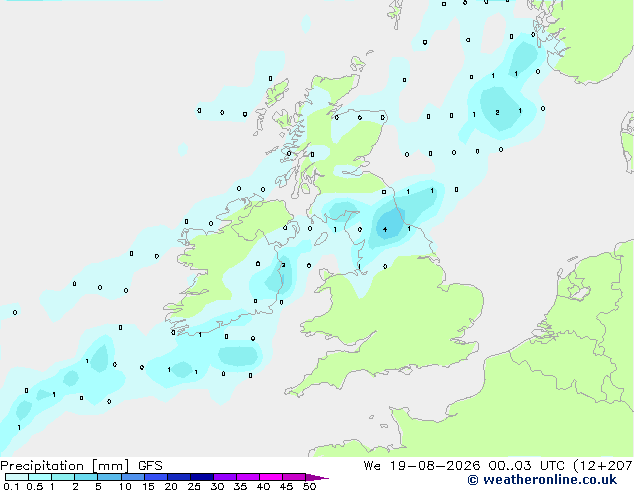Select the 30–35 mm legend swatch
The image size is (634, 490).
pyautogui.click(x=224, y=477)
